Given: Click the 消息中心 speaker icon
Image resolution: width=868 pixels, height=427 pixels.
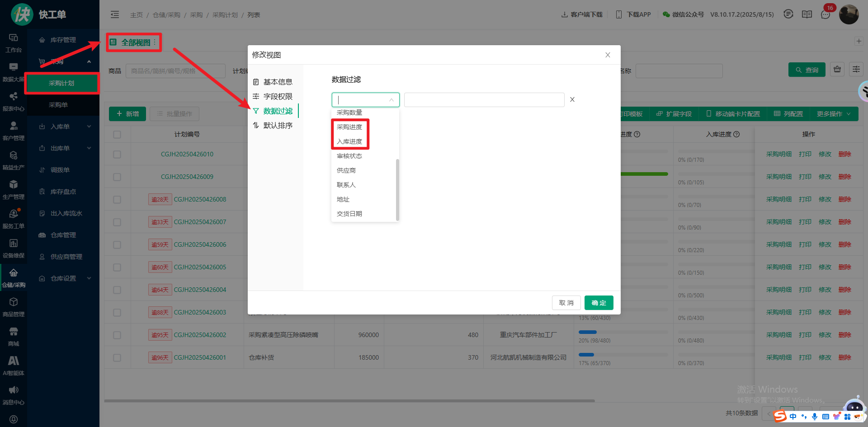Looking at the screenshot, I should pos(14,395).
